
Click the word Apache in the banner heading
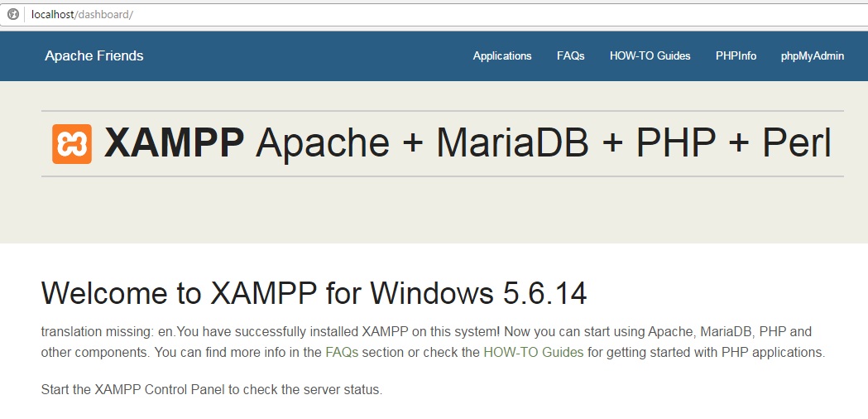click(323, 144)
